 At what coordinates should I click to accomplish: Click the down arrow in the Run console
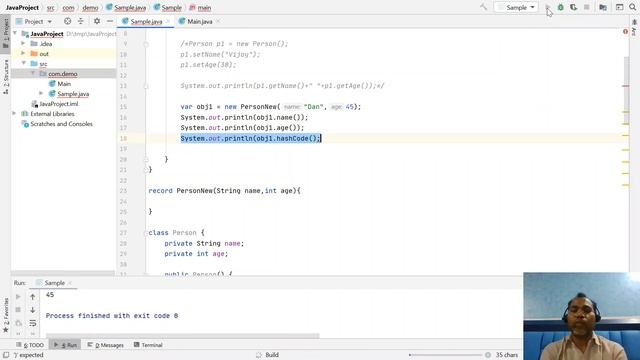[33, 310]
